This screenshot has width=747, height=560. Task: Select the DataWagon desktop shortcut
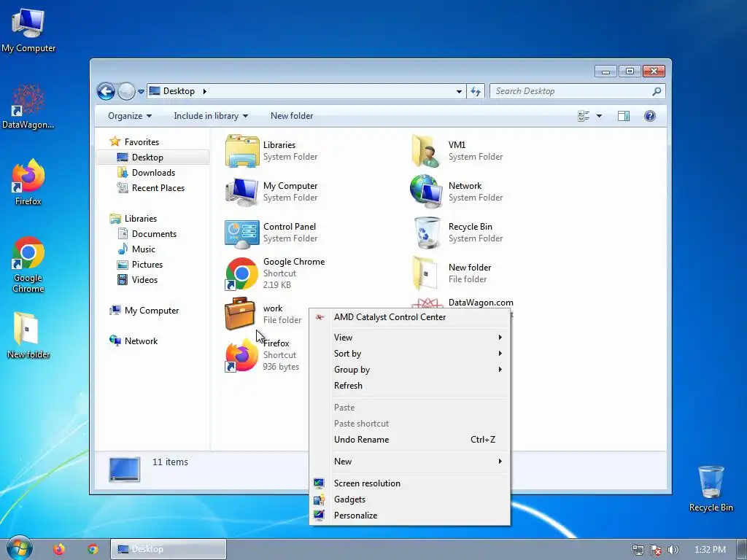tap(28, 106)
